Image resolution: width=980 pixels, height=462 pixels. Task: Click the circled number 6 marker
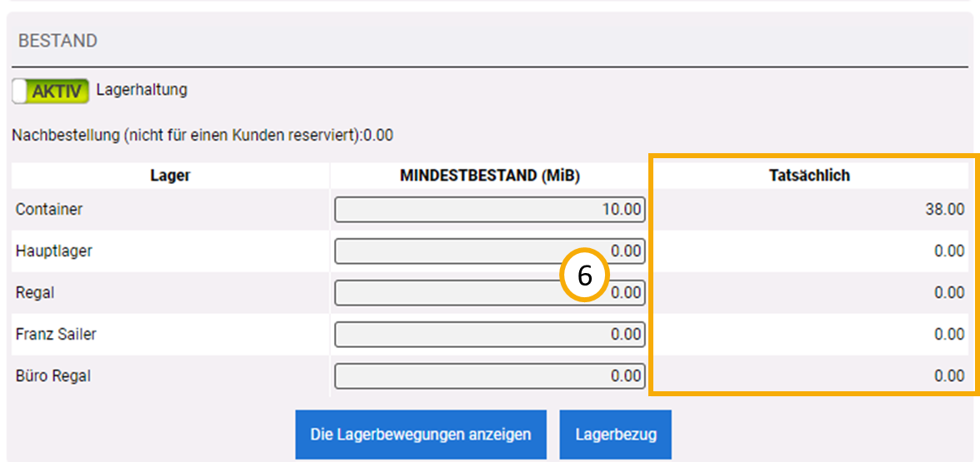coord(584,276)
